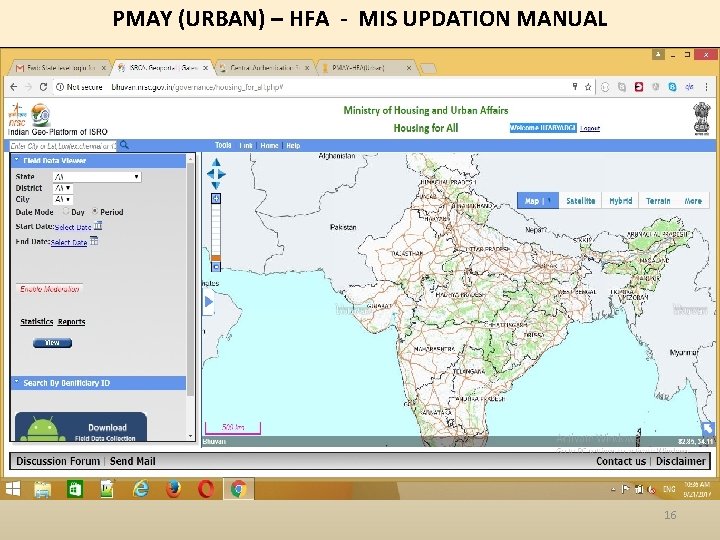Open the State dropdown
The image size is (720, 540).
[x=97, y=177]
